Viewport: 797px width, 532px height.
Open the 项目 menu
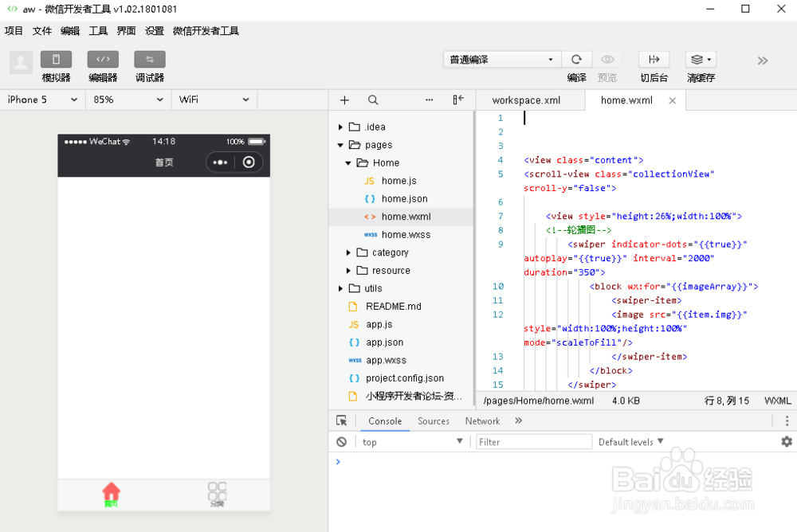pyautogui.click(x=14, y=31)
